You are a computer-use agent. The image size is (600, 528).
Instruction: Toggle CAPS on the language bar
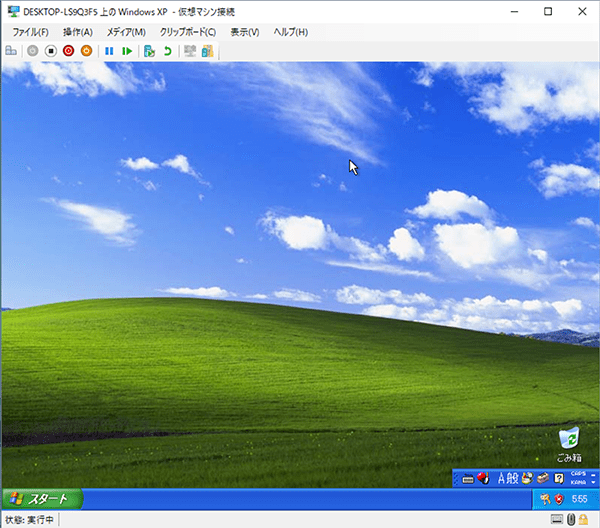[578, 474]
